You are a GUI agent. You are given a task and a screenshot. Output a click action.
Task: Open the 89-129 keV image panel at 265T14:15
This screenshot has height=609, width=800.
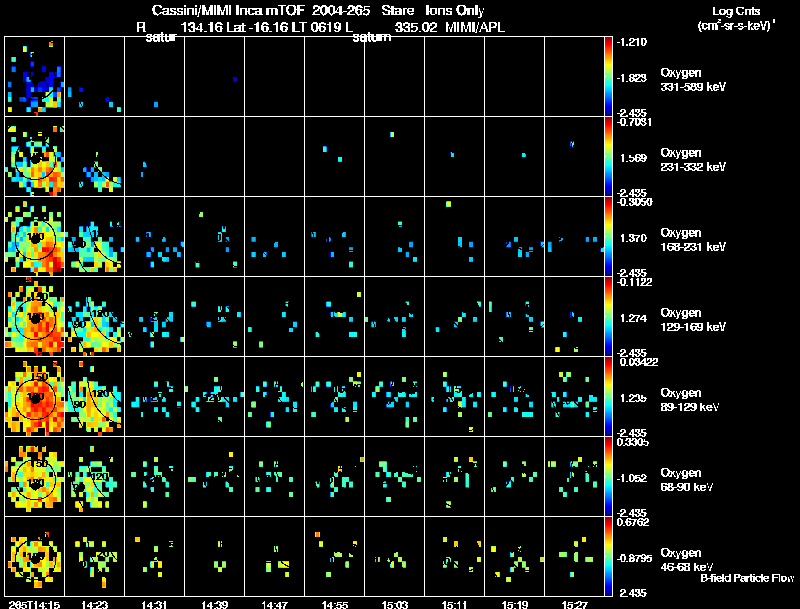35,397
